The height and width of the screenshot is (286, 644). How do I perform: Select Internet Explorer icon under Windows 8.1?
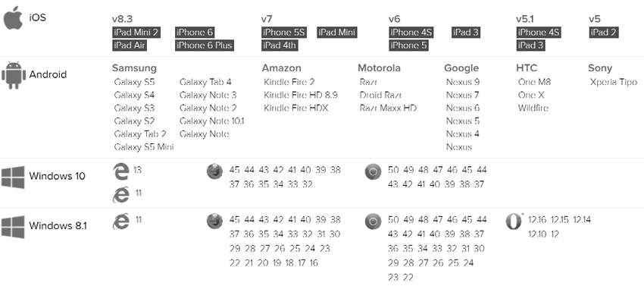pos(120,222)
